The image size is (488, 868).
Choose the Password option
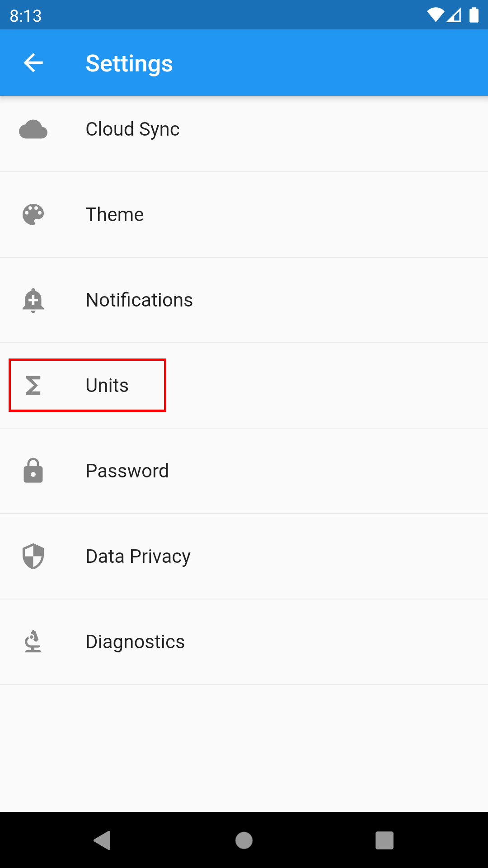[x=127, y=471]
